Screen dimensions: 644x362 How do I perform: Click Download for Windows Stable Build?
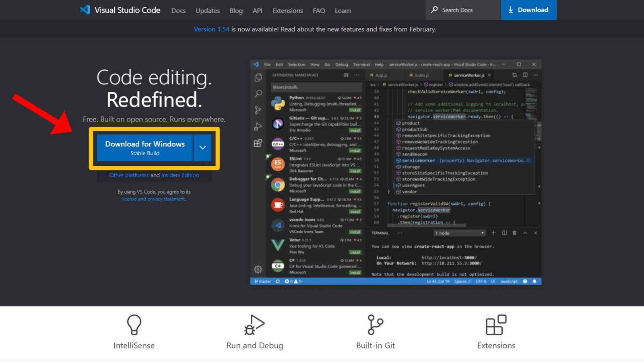tap(145, 148)
